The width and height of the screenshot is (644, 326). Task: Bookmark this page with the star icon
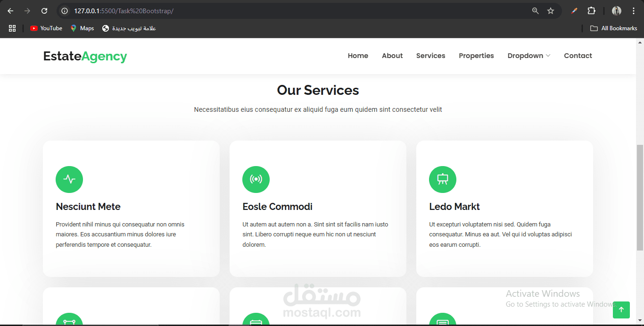pyautogui.click(x=551, y=11)
